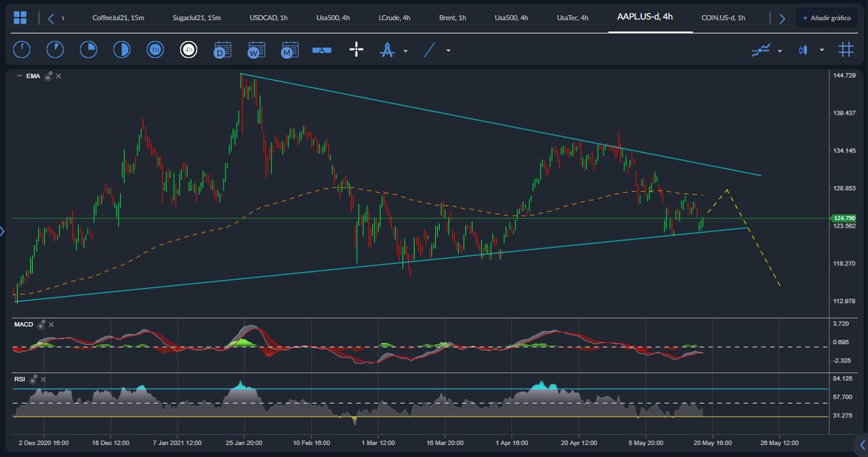The image size is (868, 457).
Task: Expand the line tool options dropdown
Action: 448,49
